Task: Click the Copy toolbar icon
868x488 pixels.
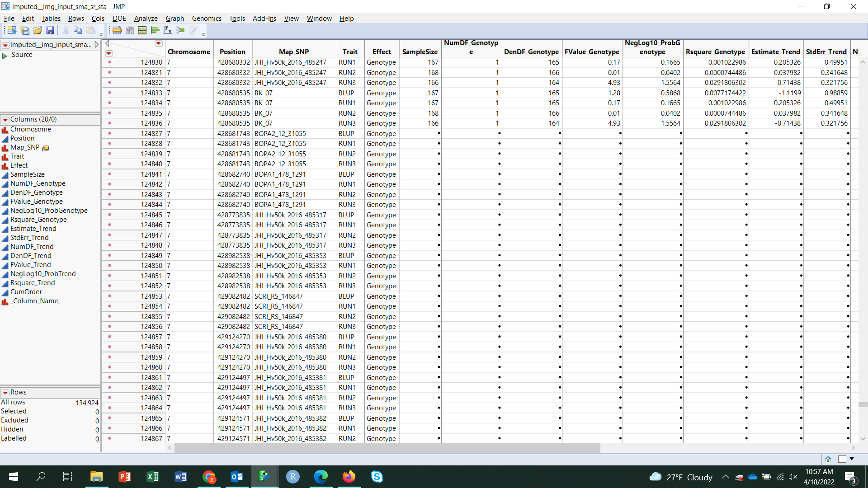Action: 78,30
